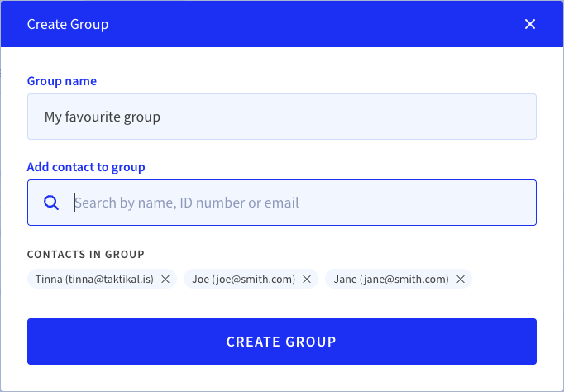Click the contact search input field

282,203
